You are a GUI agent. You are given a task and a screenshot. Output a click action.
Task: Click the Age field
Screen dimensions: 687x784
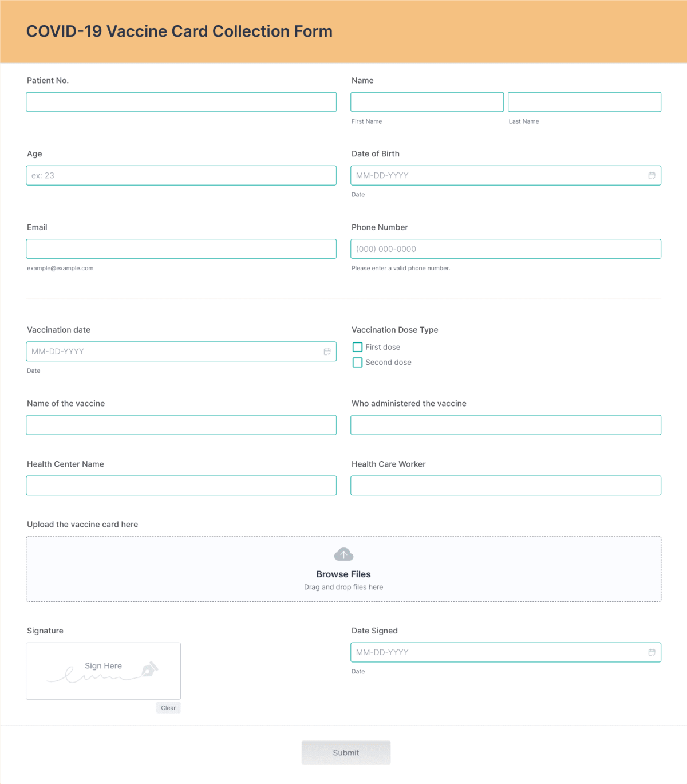181,175
